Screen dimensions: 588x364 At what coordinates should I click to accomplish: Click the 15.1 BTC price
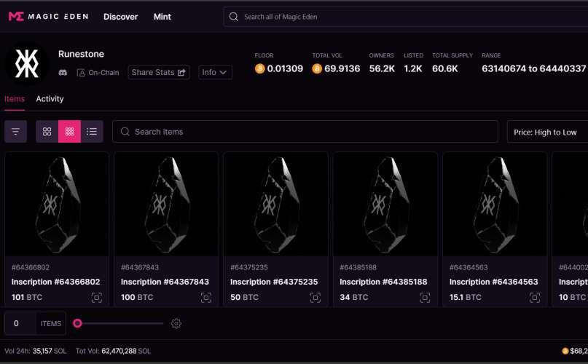(x=466, y=297)
